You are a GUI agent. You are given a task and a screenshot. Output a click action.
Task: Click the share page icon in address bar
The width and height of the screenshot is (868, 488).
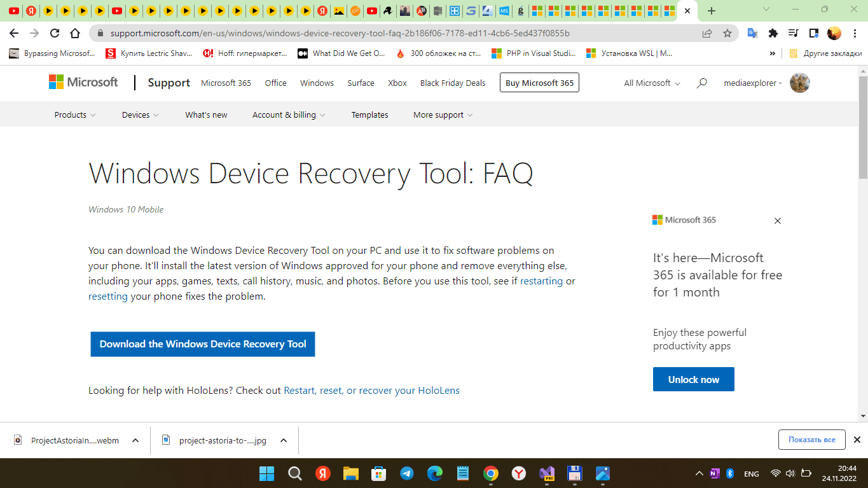pos(707,33)
